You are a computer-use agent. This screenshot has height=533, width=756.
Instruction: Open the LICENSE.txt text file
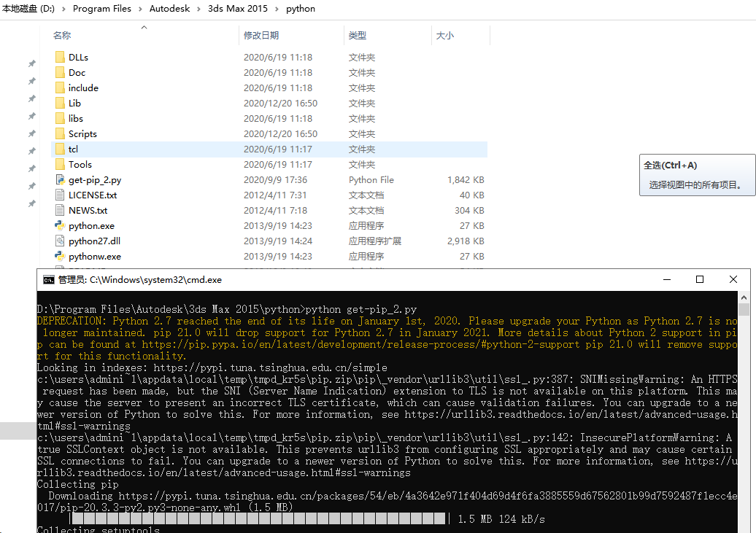coord(86,195)
